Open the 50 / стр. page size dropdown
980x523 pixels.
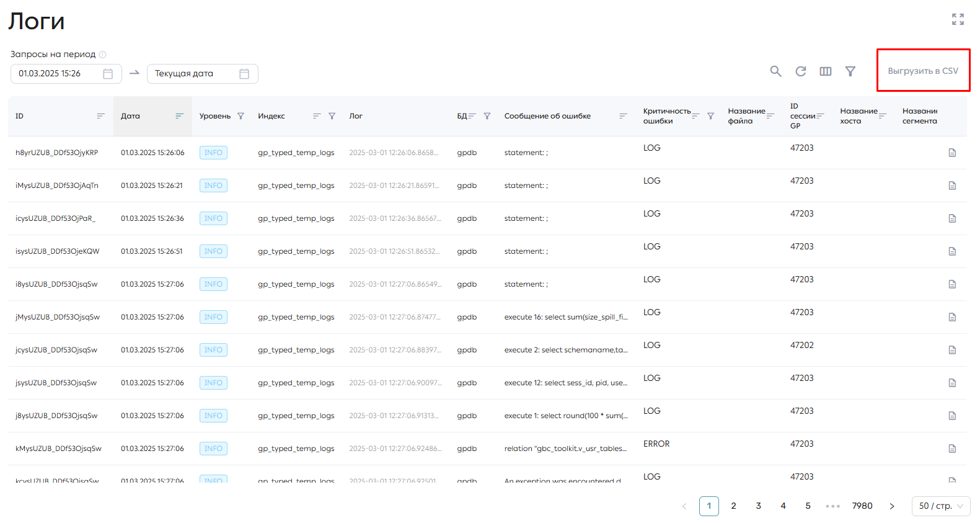941,506
